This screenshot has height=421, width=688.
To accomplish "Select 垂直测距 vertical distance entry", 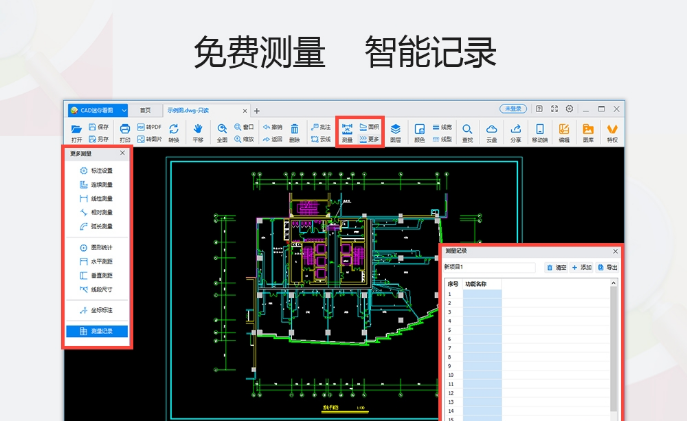I will click(97, 275).
